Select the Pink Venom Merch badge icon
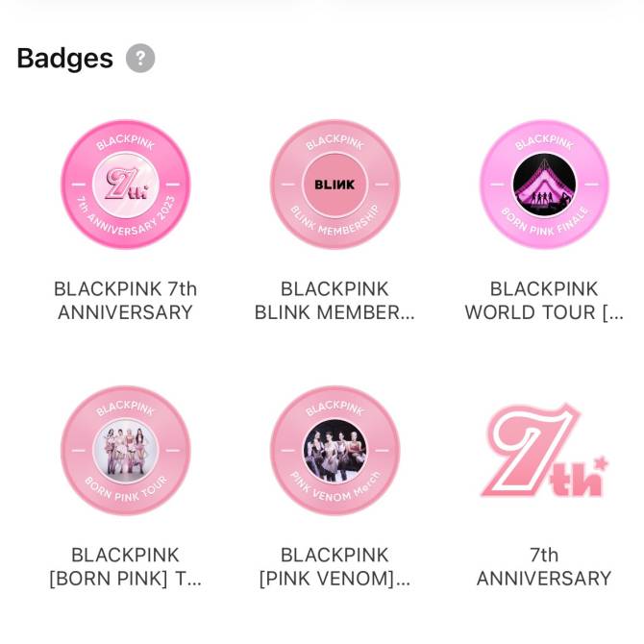The width and height of the screenshot is (644, 644). coord(334,450)
